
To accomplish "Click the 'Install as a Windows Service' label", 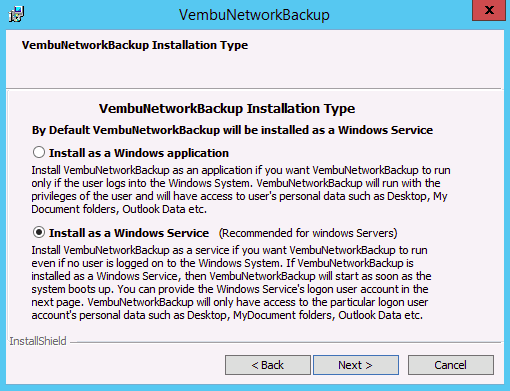I will (129, 233).
